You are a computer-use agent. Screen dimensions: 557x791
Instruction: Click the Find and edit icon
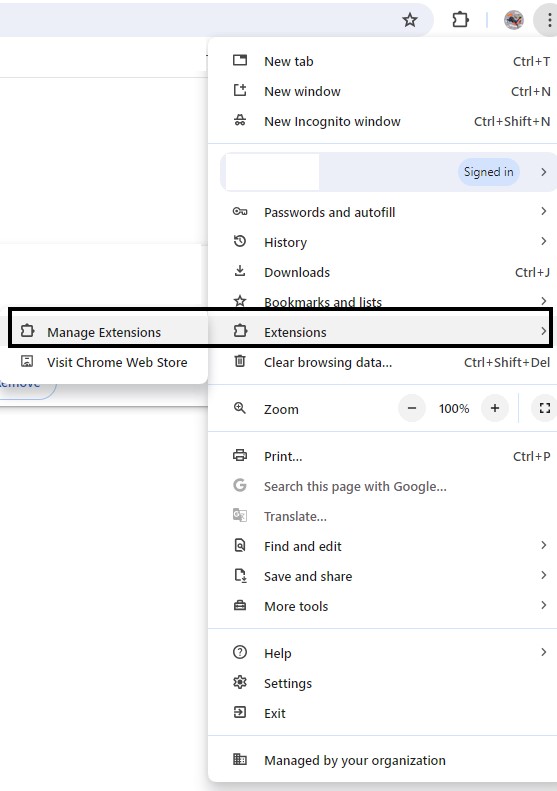[x=240, y=545]
